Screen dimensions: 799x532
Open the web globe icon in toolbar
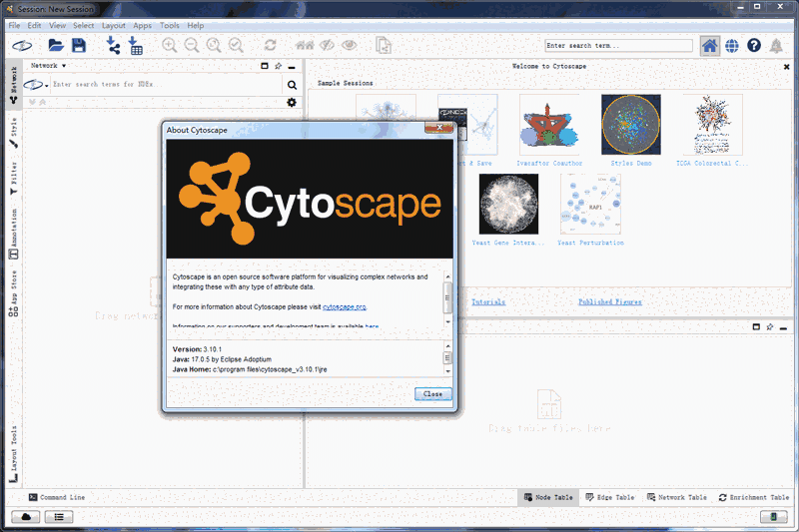[732, 46]
